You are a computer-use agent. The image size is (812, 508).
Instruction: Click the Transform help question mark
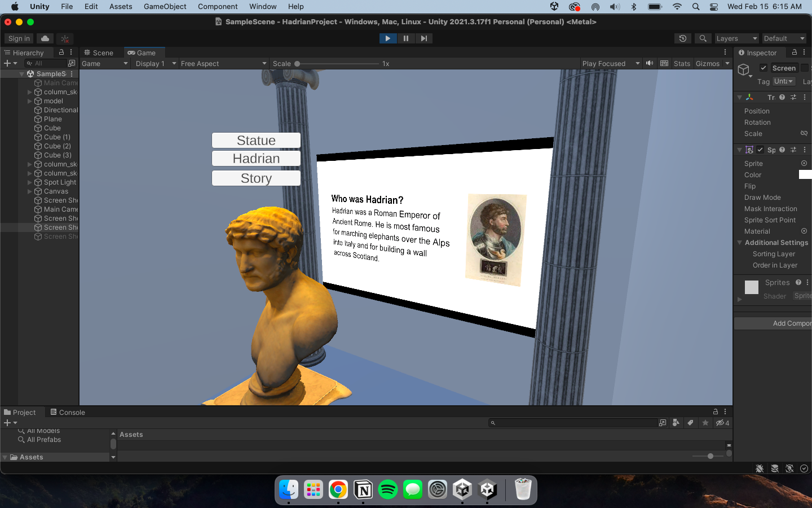(782, 97)
